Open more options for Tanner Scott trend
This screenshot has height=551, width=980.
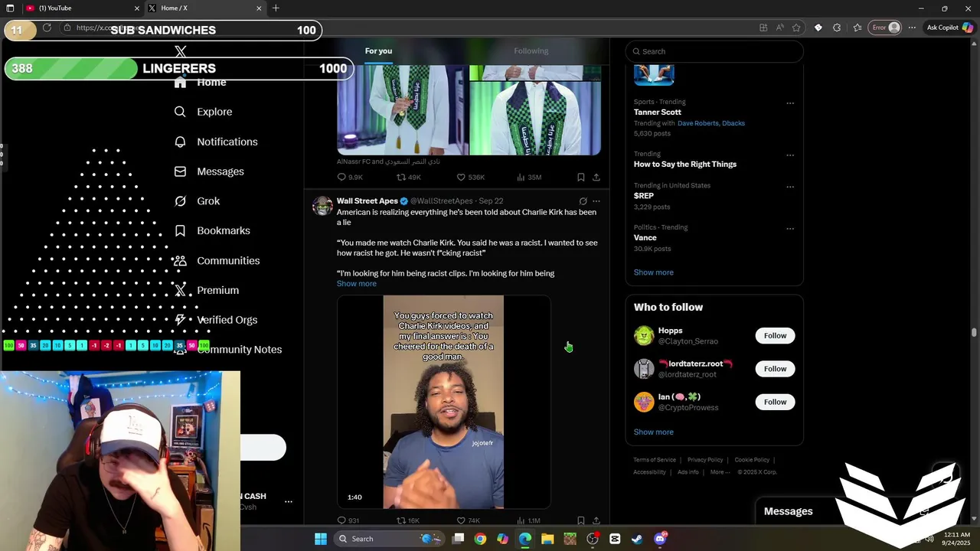(x=790, y=103)
